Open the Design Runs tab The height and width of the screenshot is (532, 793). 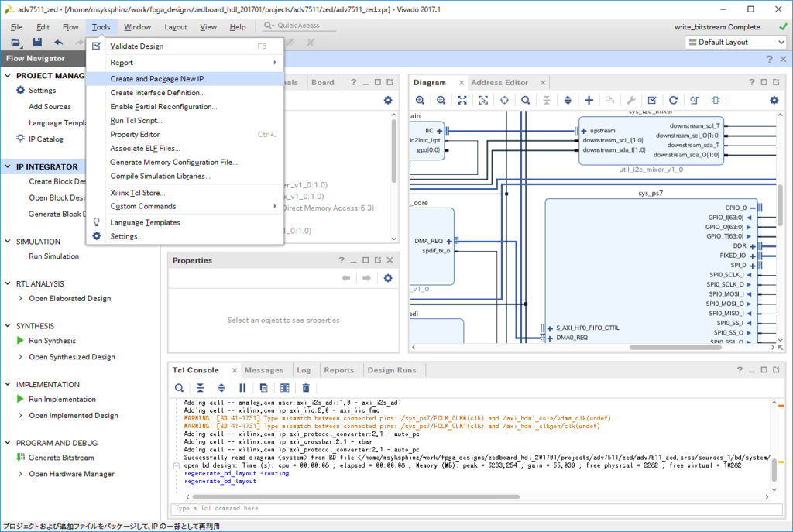[391, 370]
